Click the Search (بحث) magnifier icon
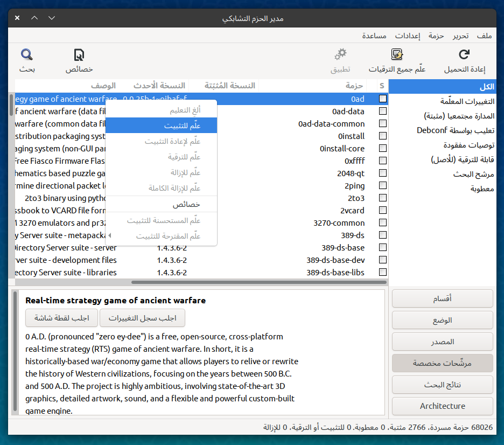This screenshot has width=504, height=445. point(27,54)
